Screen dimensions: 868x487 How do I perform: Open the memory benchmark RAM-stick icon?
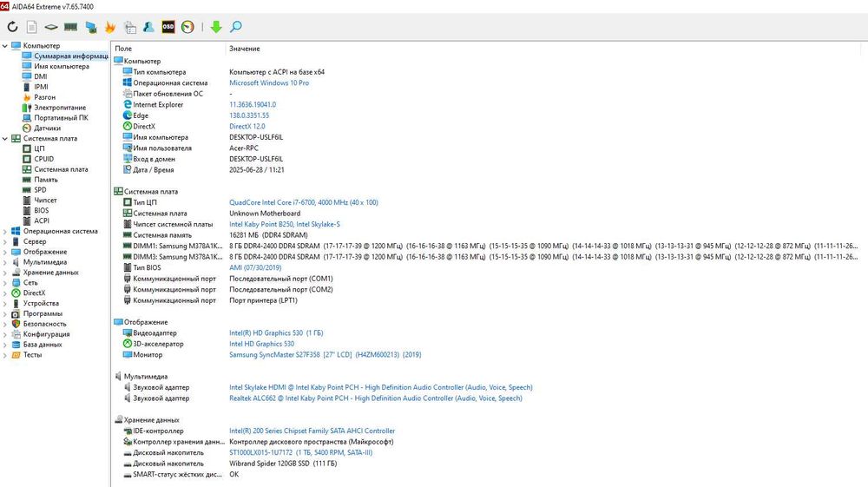point(71,27)
